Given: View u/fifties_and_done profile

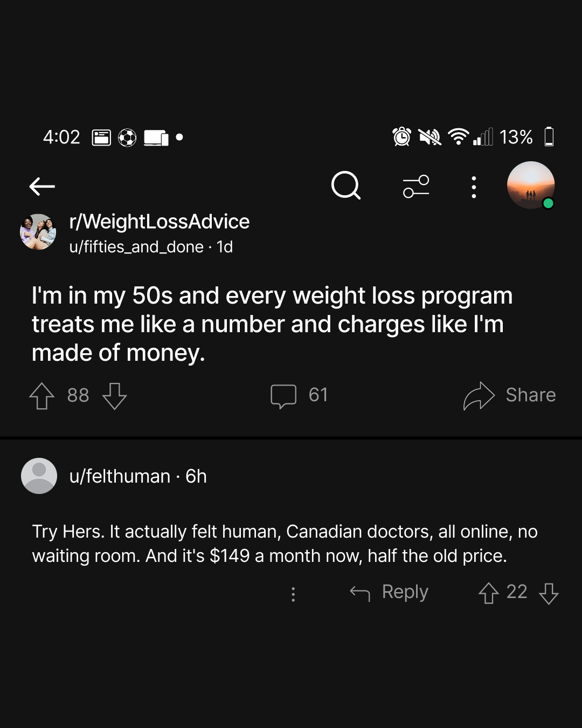Looking at the screenshot, I should (136, 247).
